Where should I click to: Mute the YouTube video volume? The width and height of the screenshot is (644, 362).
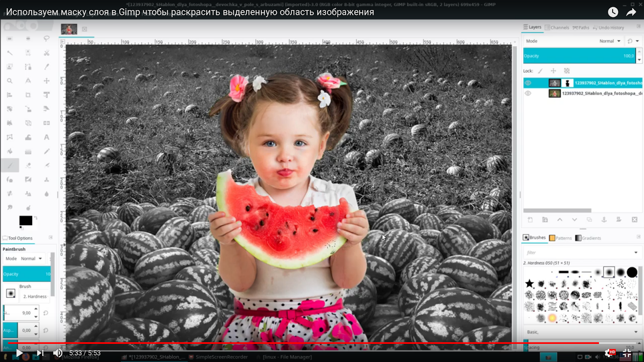click(x=58, y=353)
